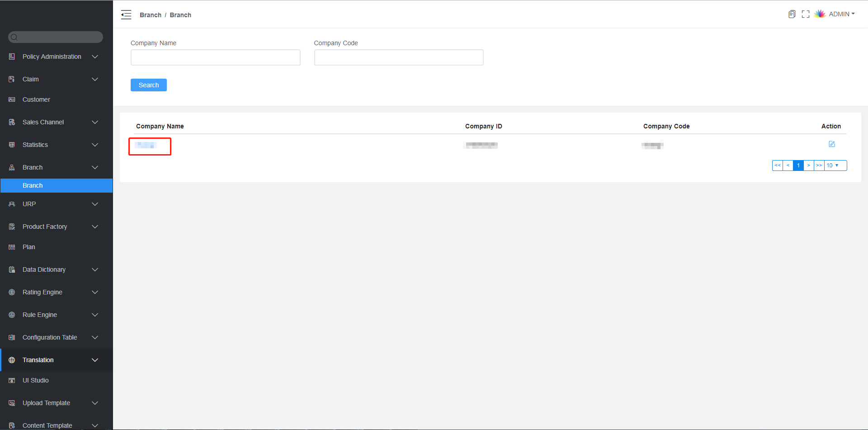
Task: Open the document clipboard icon in header
Action: pos(792,14)
